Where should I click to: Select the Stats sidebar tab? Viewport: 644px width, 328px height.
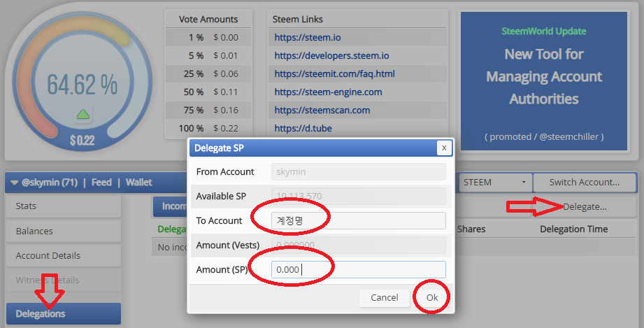click(63, 206)
